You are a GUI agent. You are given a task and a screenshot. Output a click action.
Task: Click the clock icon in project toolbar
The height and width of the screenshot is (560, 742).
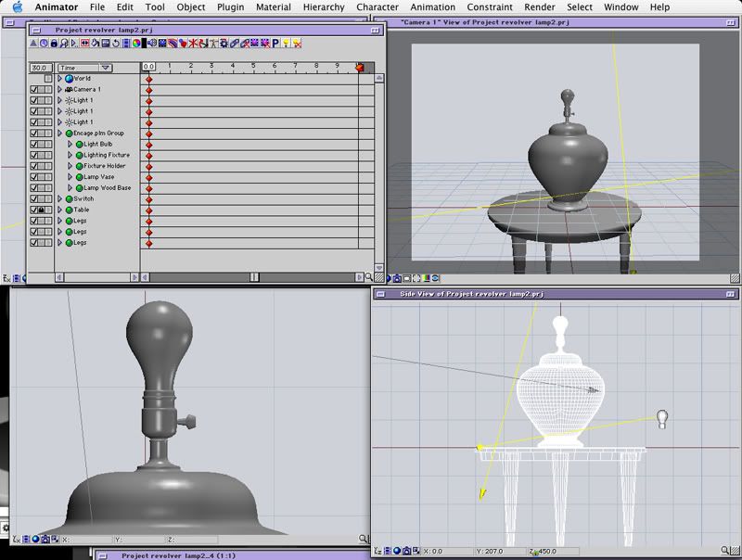click(44, 43)
